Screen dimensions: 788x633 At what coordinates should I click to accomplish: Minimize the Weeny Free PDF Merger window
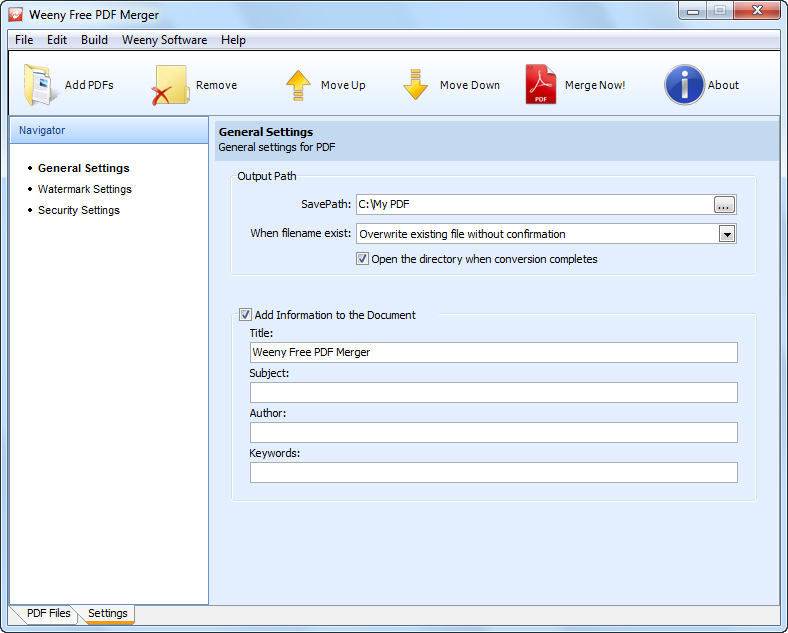(x=693, y=11)
